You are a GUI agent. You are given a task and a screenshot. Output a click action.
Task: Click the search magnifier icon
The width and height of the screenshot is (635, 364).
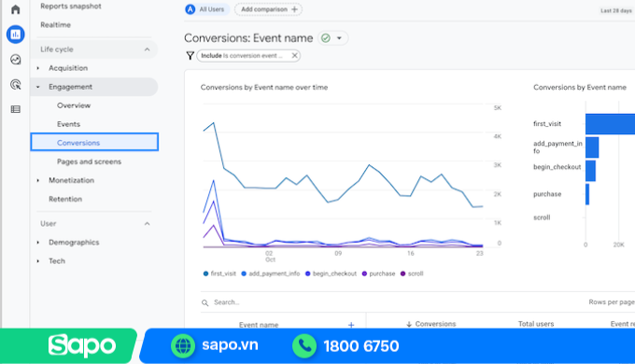[x=205, y=302]
